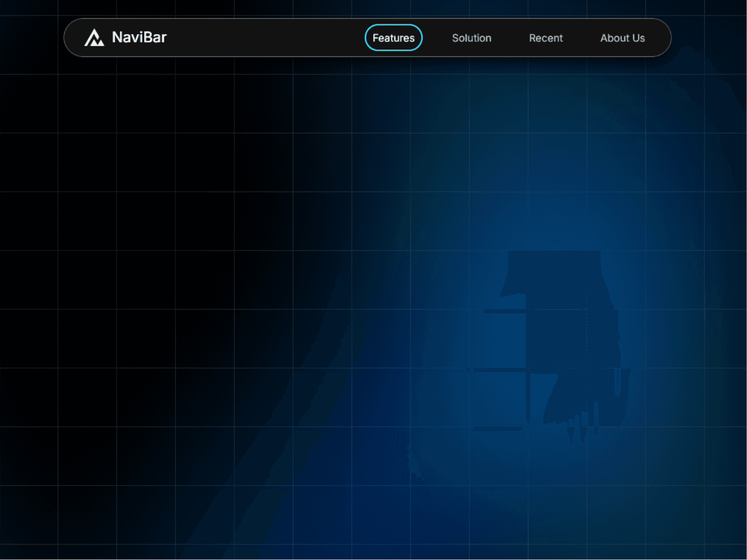Select the Features nav item
Viewport: 747px width, 560px height.
coord(393,38)
